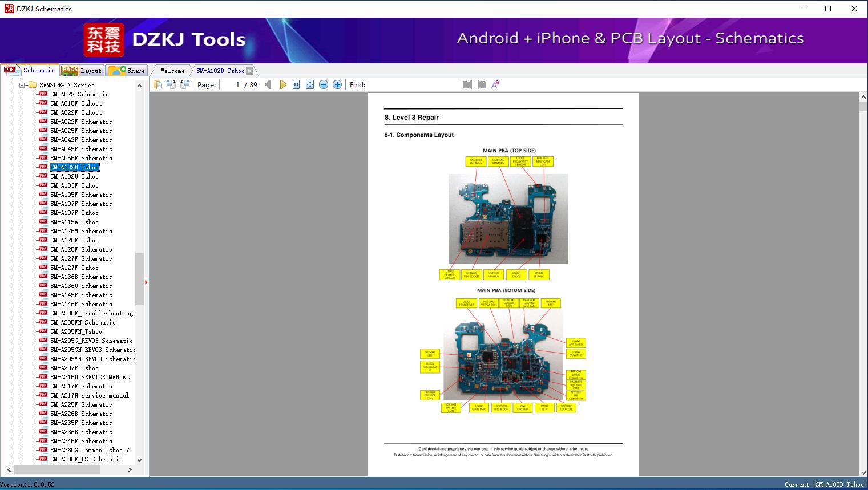Click the fit width icon
Image resolution: width=868 pixels, height=490 pixels.
[x=296, y=84]
